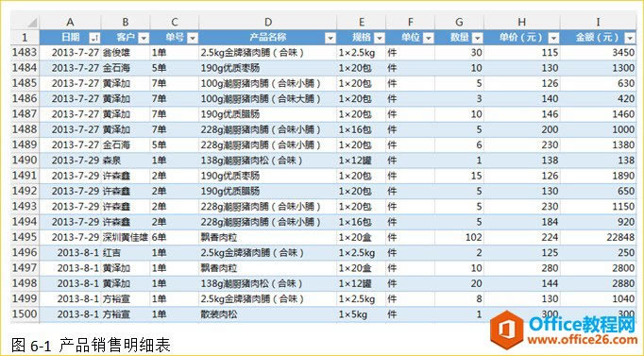Viewport: 644px width, 356px height.
Task: Click product cell 138g潮厨猪肉松 in row 1490
Action: pos(268,161)
